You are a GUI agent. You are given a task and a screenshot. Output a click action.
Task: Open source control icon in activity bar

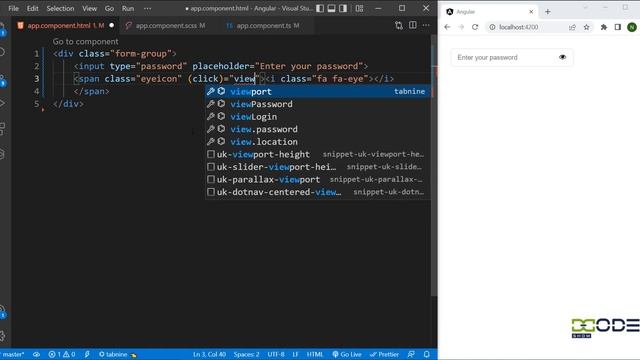tap(3, 80)
